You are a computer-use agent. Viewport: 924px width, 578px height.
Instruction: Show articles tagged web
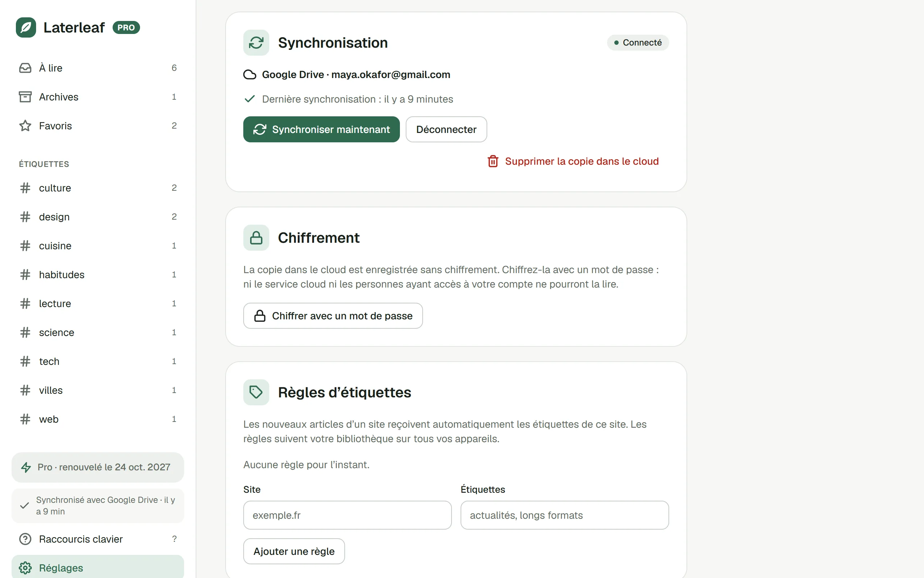(x=98, y=419)
